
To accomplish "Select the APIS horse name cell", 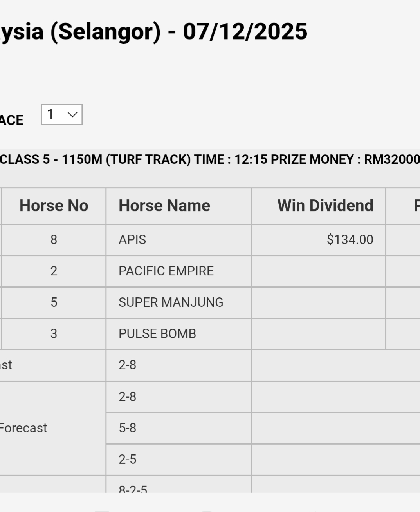I will (x=132, y=240).
